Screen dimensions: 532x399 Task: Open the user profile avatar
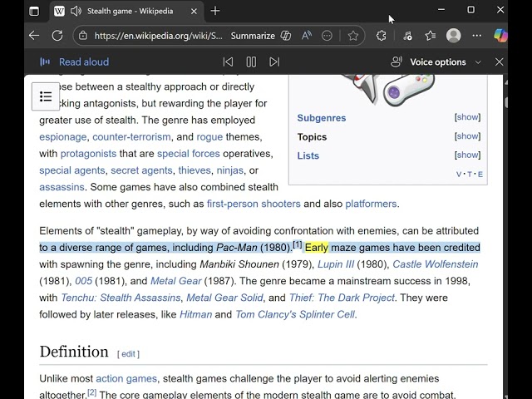point(453,36)
